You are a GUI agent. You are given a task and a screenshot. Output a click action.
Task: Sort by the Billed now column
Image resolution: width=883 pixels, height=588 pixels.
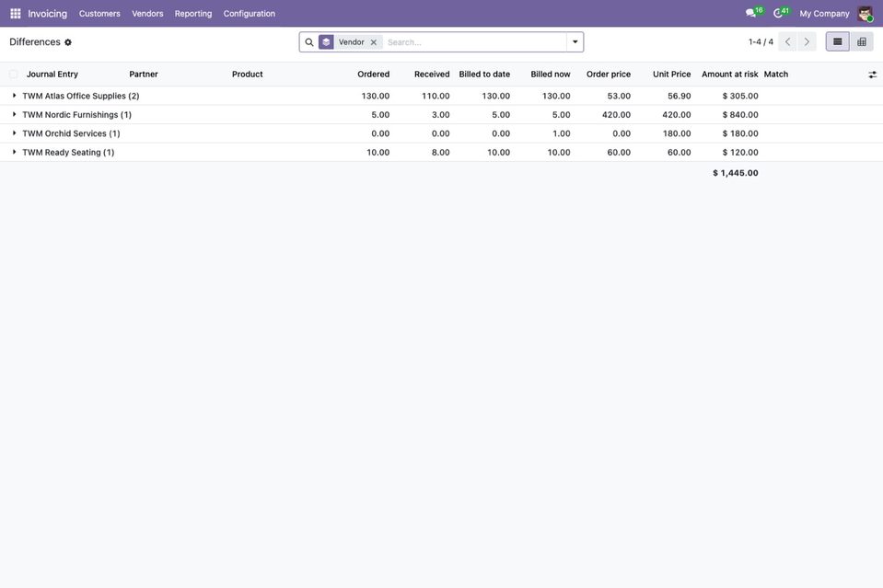(551, 75)
